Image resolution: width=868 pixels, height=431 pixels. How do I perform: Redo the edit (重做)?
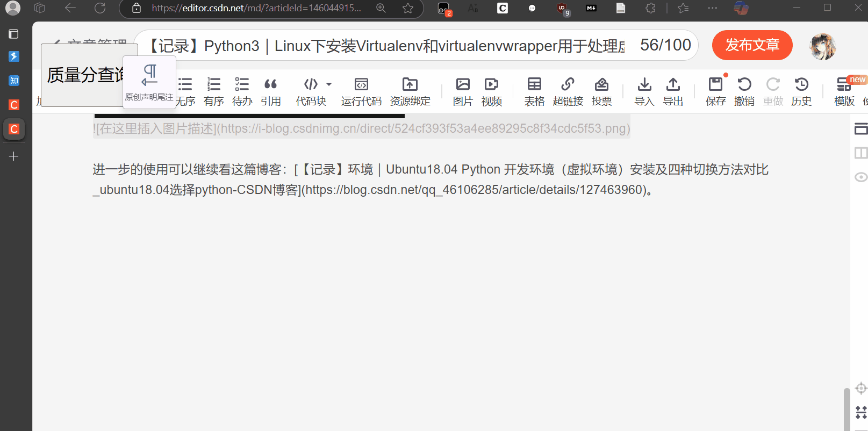(x=773, y=92)
